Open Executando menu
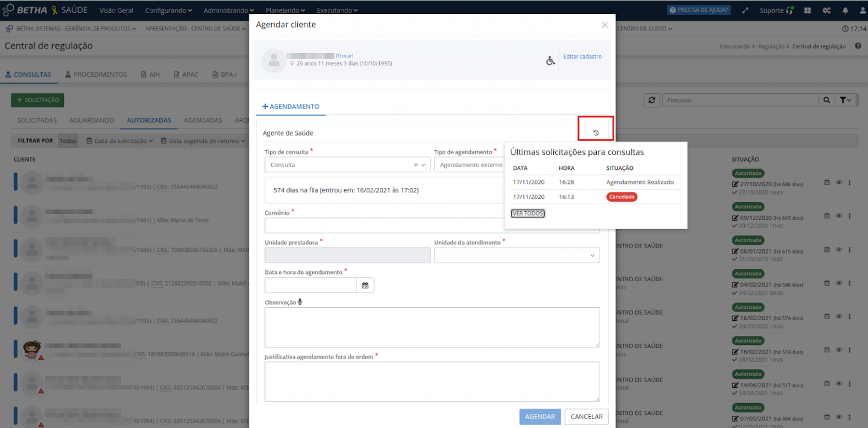 point(337,10)
